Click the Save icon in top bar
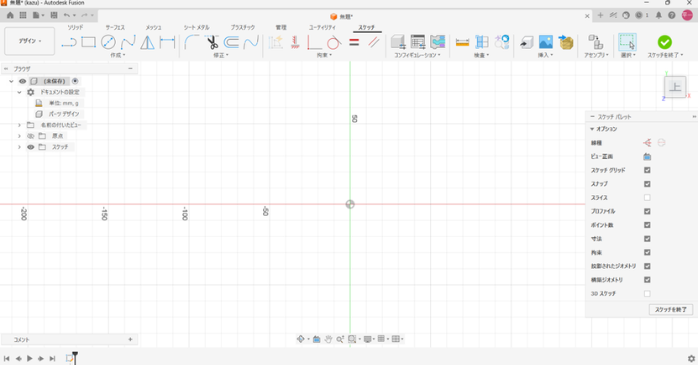This screenshot has width=698, height=365. [54, 15]
